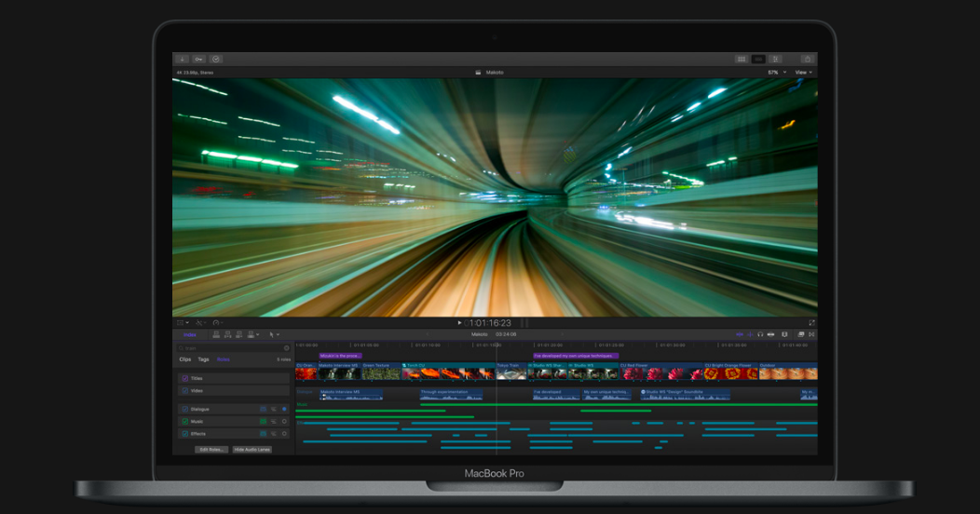Disable the Music role checkbox
Screen dimensions: 980x514
(185, 421)
